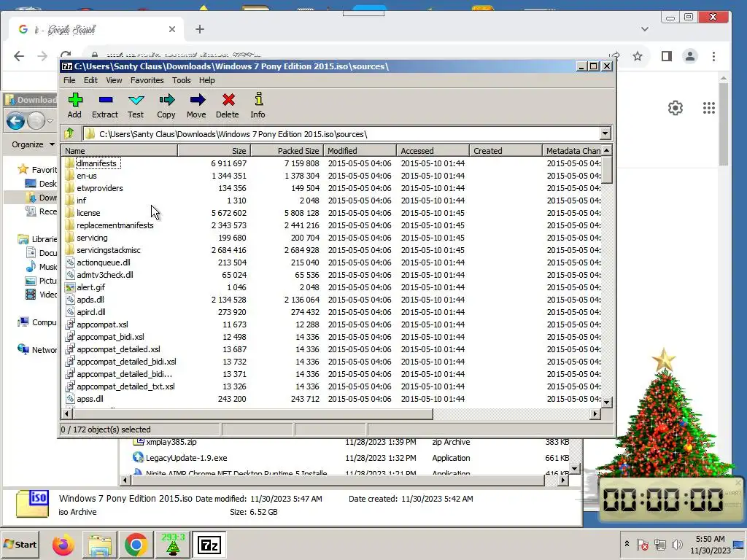Expand the 7-Zip address path dropdown
Viewport: 747px width, 560px height.
[605, 134]
